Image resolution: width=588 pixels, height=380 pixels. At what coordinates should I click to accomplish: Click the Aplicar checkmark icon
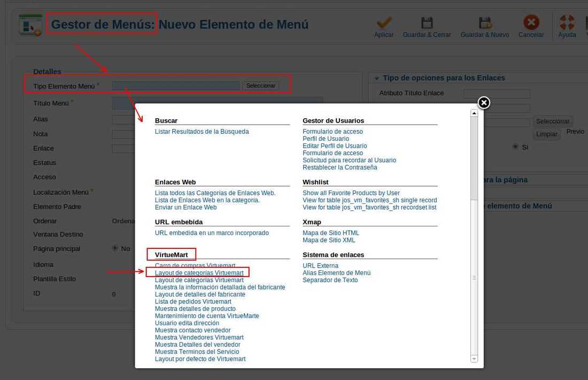pyautogui.click(x=384, y=22)
